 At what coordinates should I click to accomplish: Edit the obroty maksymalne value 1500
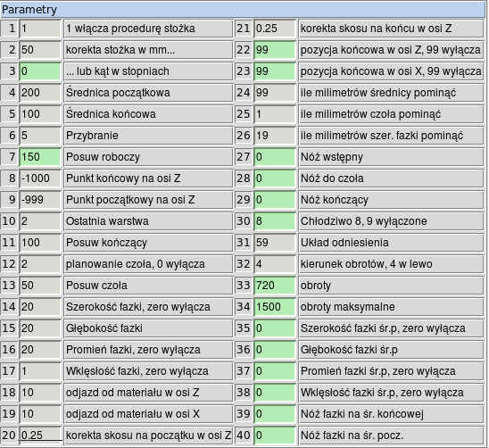[275, 307]
